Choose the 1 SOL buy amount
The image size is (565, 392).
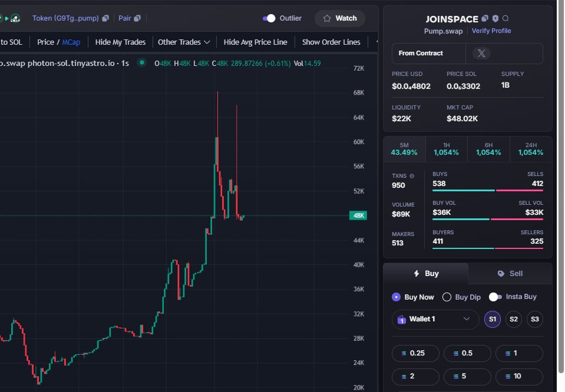pyautogui.click(x=519, y=354)
